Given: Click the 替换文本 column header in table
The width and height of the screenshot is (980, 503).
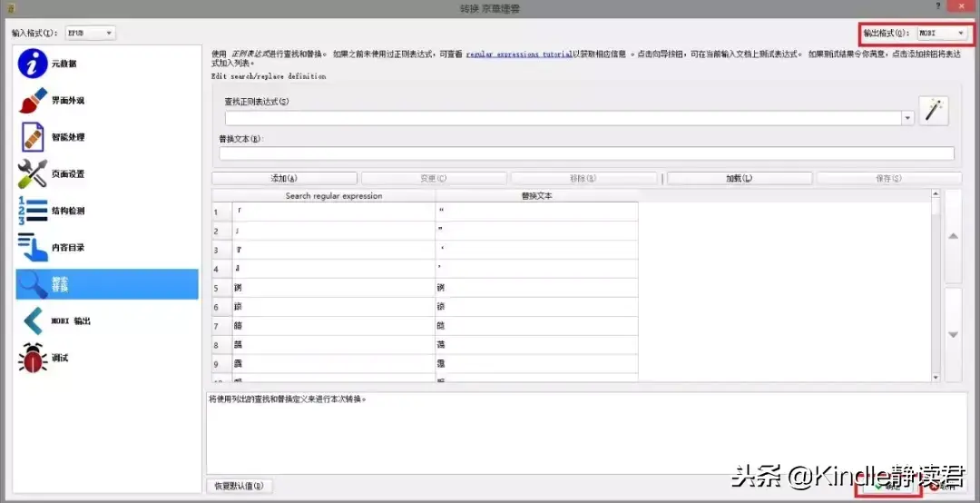Looking at the screenshot, I should point(537,196).
